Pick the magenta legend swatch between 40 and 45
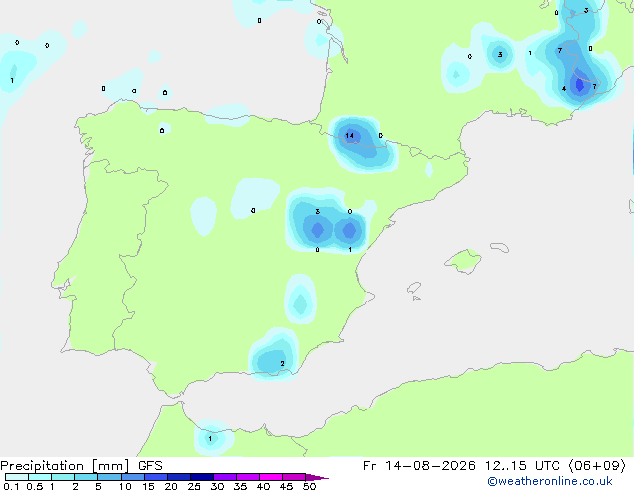 pos(271,477)
